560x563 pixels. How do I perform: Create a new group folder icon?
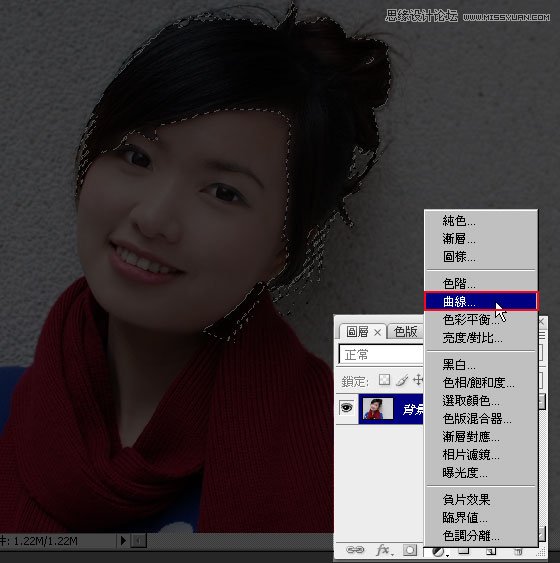[463, 550]
